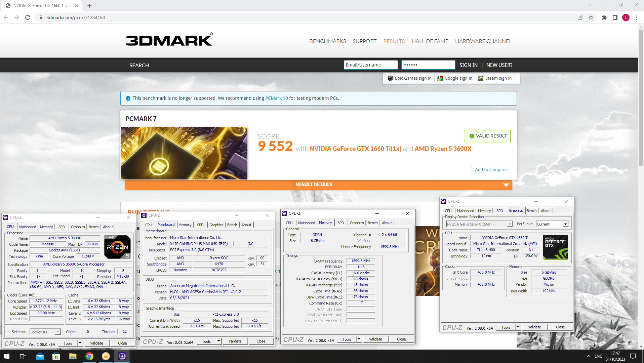Click AMD Ryzen 5 3600X link
Image resolution: width=644 pixels, height=363 pixels.
(x=443, y=149)
